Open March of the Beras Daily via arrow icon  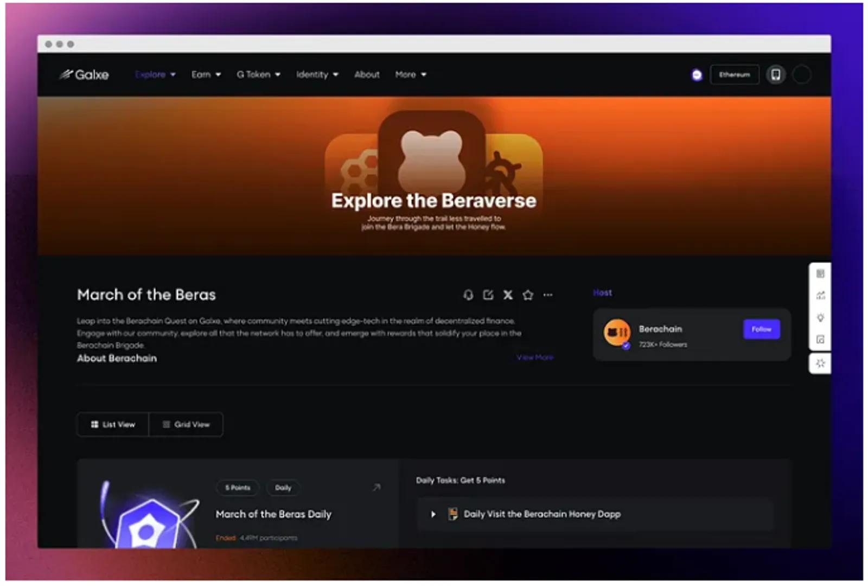tap(376, 488)
